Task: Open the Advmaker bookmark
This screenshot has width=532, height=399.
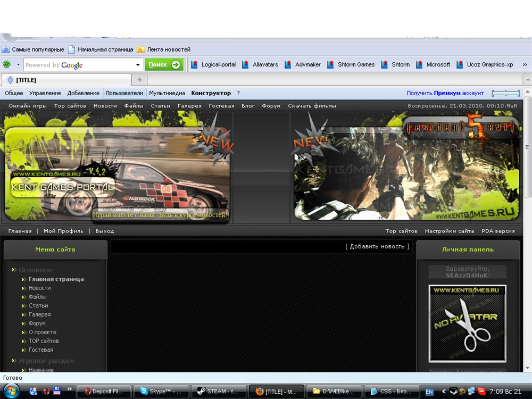Action: 303,64
